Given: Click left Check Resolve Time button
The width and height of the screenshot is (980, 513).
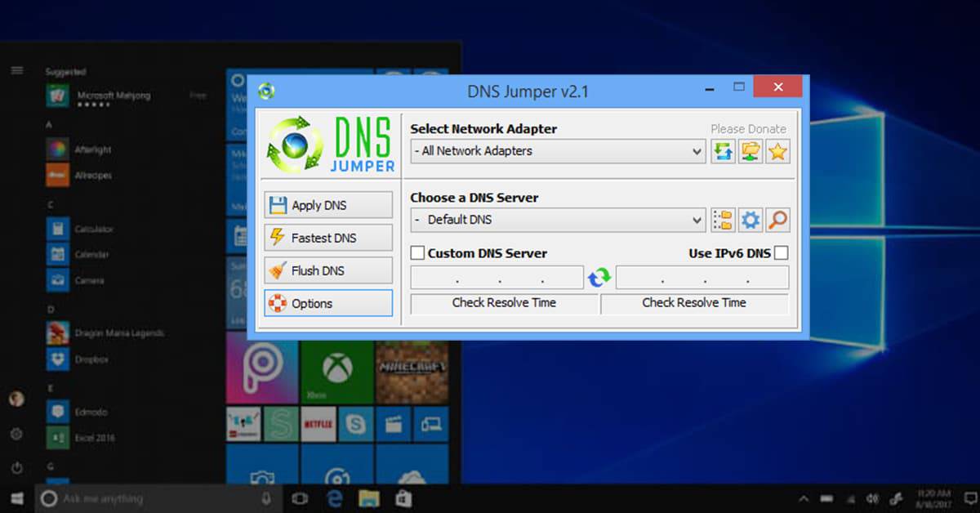Looking at the screenshot, I should (x=504, y=303).
